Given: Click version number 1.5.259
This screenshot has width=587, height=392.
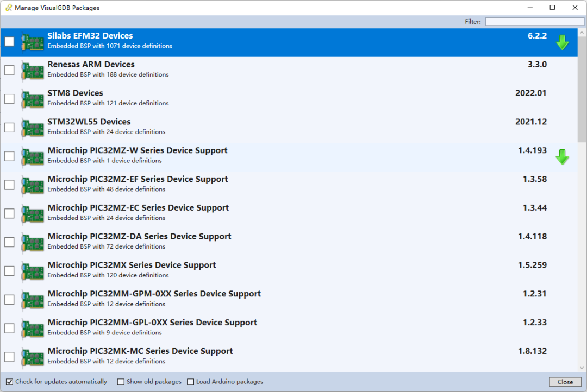Looking at the screenshot, I should (532, 265).
